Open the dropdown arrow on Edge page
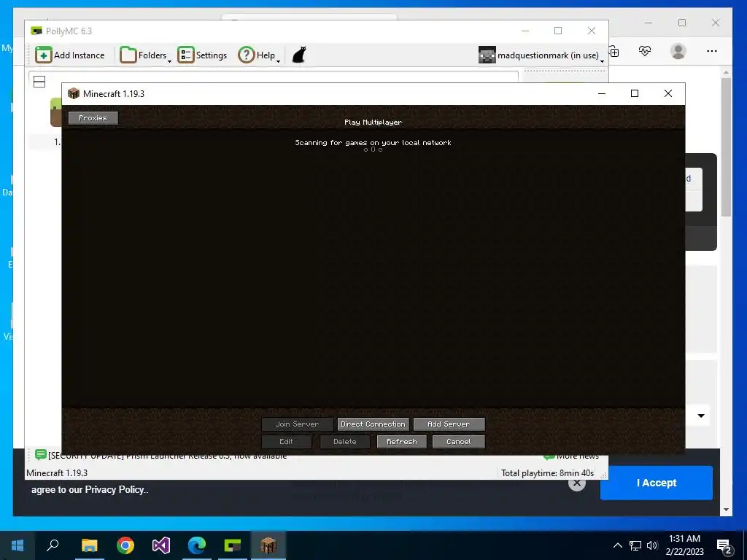Image resolution: width=747 pixels, height=560 pixels. tap(701, 416)
